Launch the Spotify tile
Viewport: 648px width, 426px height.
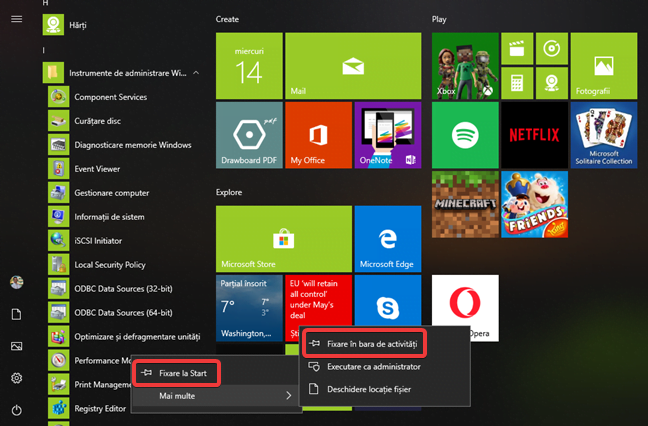[x=465, y=135]
